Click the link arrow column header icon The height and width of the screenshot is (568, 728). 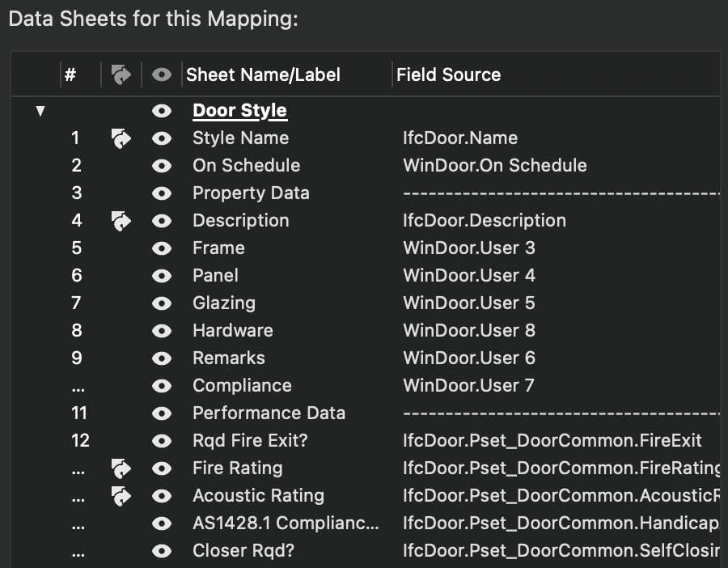pos(121,75)
